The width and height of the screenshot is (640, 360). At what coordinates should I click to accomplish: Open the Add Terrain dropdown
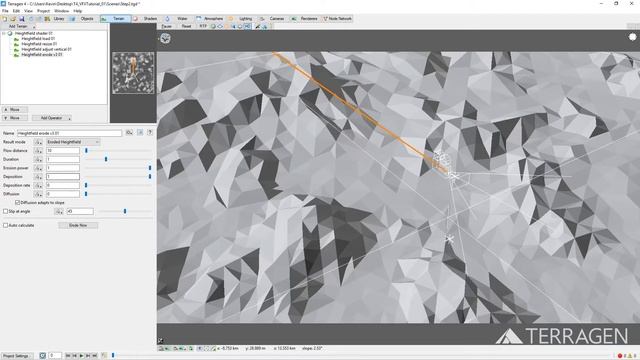(19, 26)
